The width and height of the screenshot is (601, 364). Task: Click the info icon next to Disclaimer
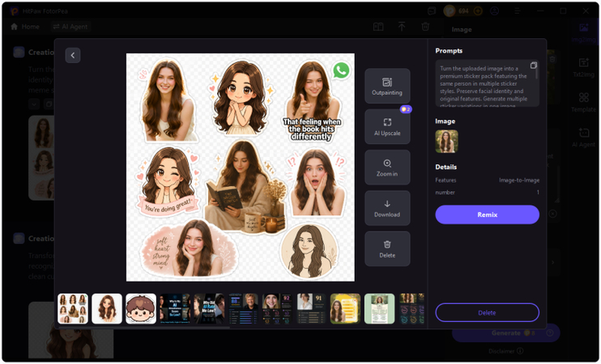[520, 351]
